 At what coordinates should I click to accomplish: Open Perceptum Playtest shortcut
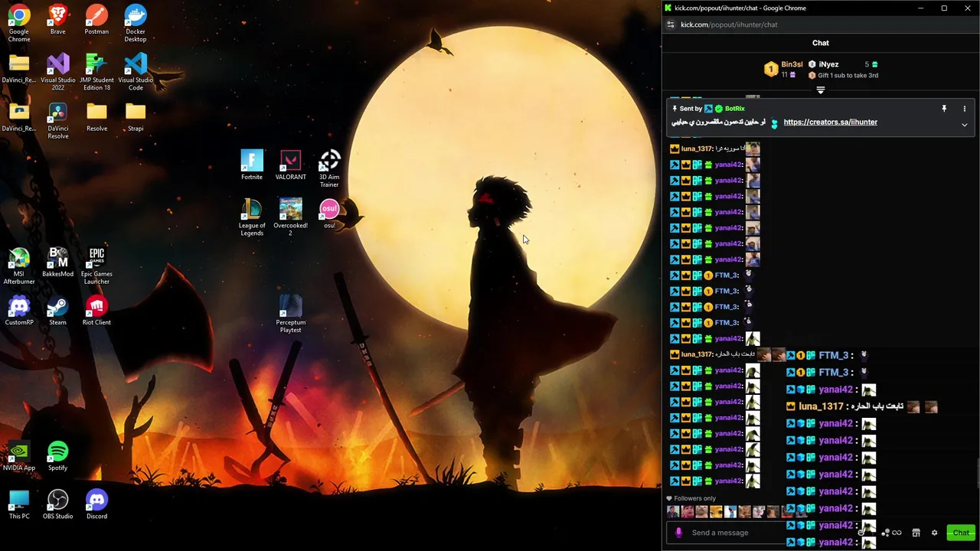click(x=290, y=314)
